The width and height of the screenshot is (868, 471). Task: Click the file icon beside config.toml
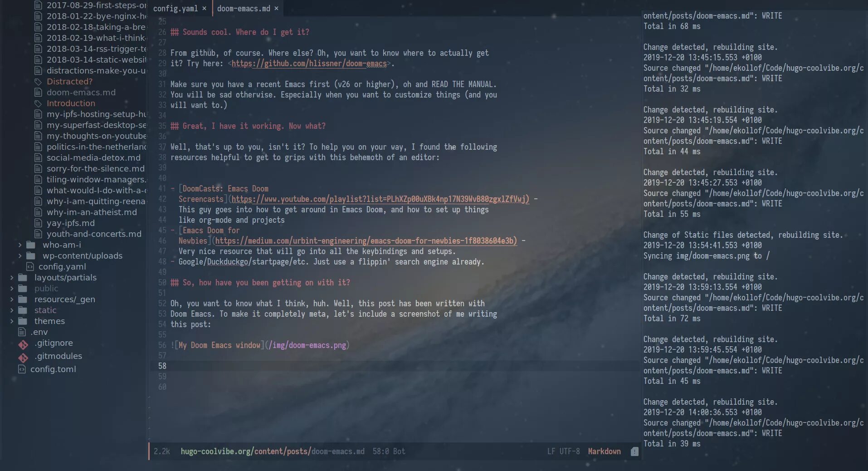[22, 369]
